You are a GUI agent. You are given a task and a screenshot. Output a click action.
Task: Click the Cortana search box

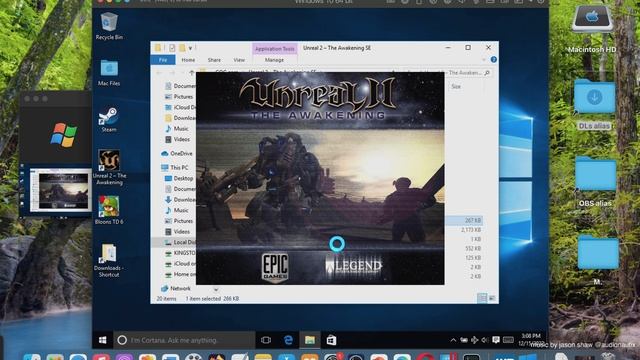[184, 340]
